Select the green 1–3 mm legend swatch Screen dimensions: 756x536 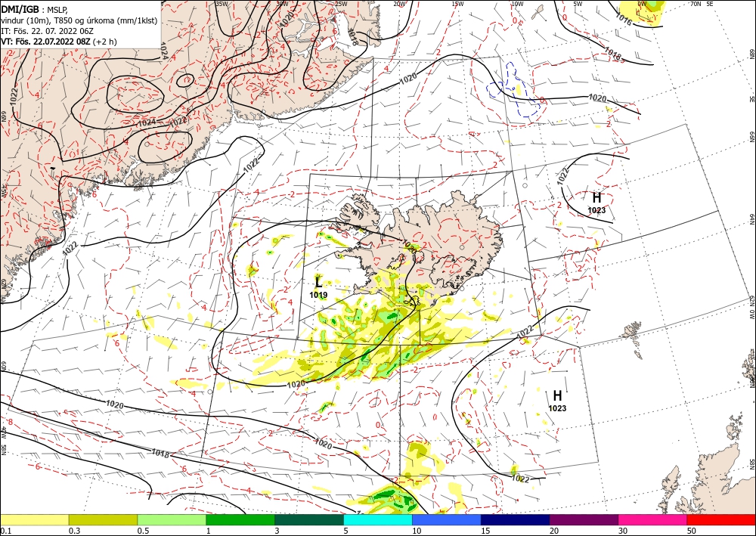pyautogui.click(x=240, y=519)
